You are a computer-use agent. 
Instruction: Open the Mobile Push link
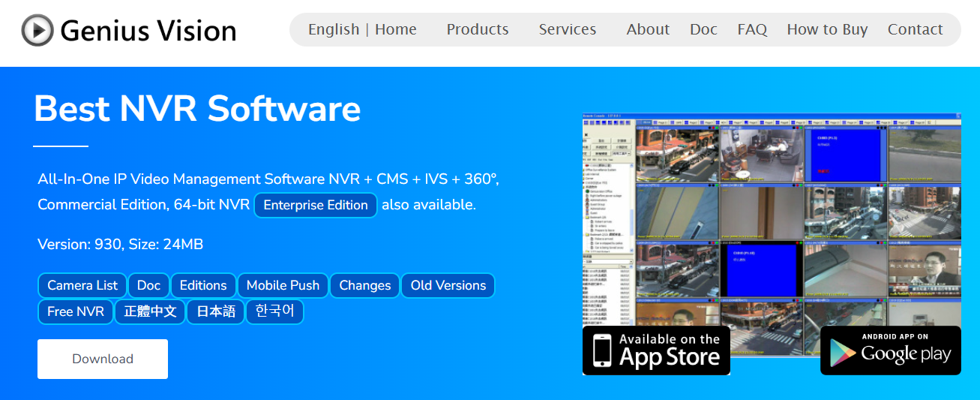[283, 285]
